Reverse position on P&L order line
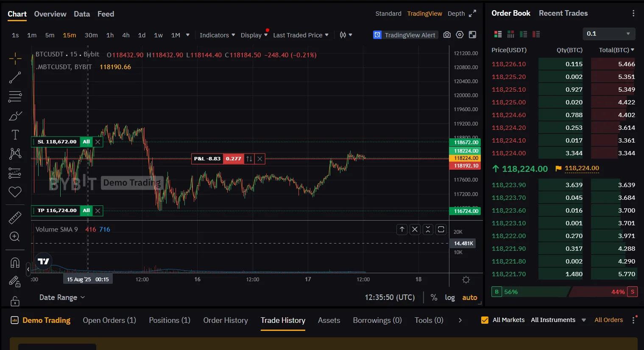Viewport: 644px width, 350px height. tap(249, 159)
